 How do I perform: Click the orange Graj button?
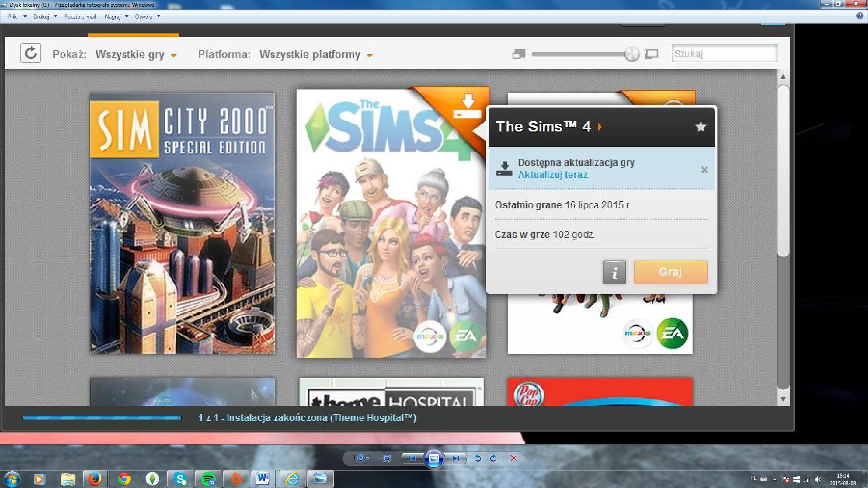pyautogui.click(x=670, y=272)
